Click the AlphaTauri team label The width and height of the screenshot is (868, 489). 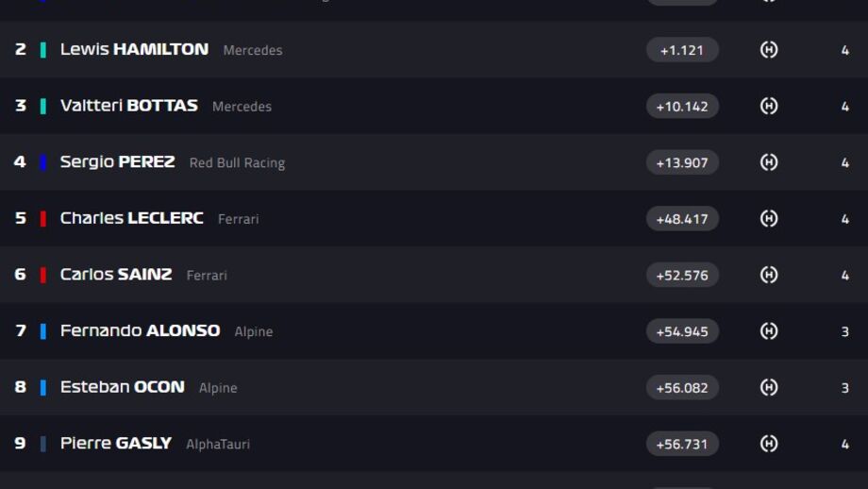218,444
